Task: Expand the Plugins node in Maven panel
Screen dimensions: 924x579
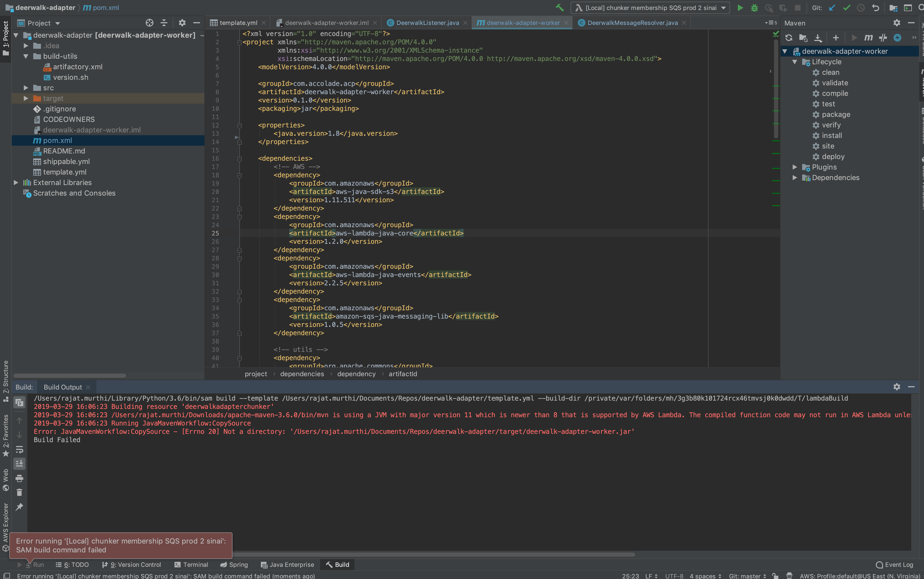Action: coord(795,167)
